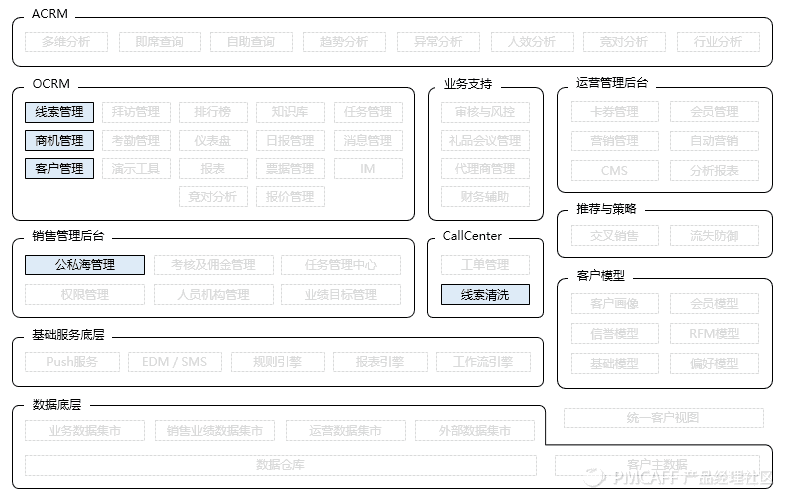Select the 代理商管理 box
Screen dimensions: 785x498
pos(485,169)
